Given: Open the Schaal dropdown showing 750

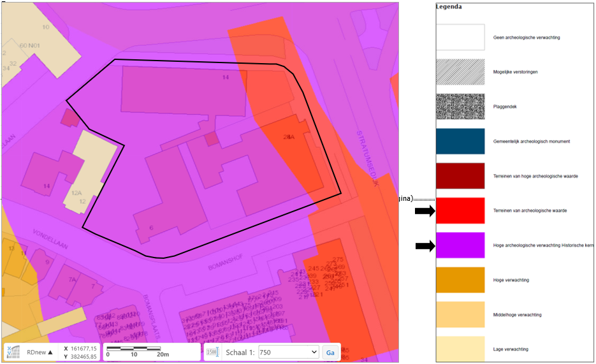Looking at the screenshot, I should tap(288, 353).
